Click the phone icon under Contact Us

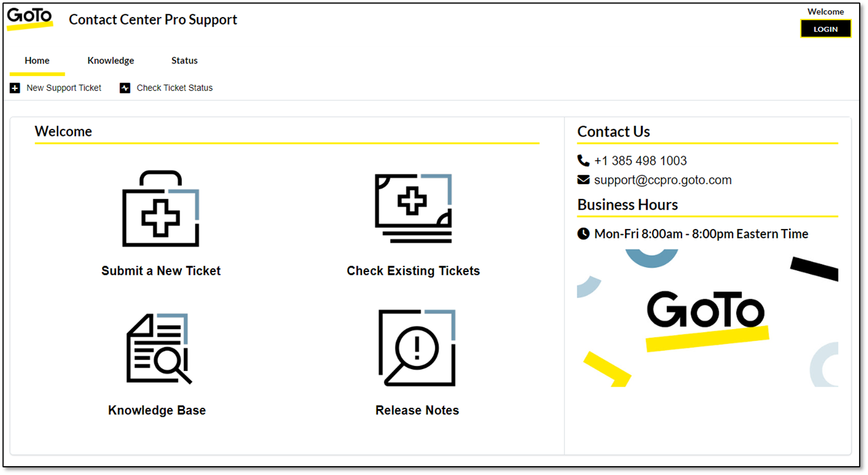tap(583, 161)
